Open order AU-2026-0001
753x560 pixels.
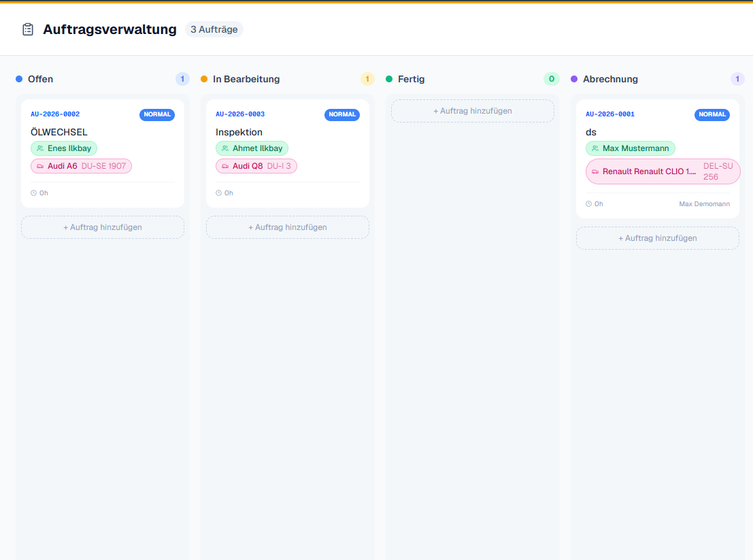(610, 114)
